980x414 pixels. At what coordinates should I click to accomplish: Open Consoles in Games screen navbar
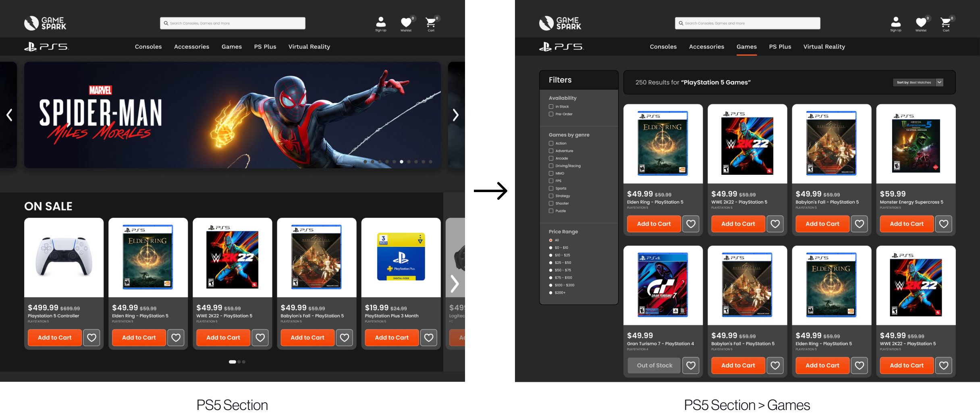coord(663,47)
